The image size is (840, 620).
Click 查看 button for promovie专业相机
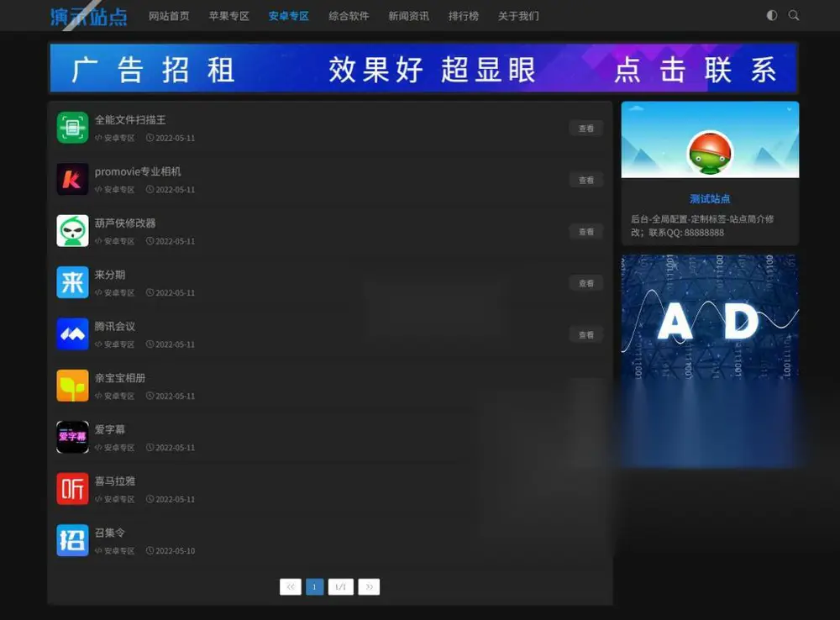pyautogui.click(x=586, y=180)
